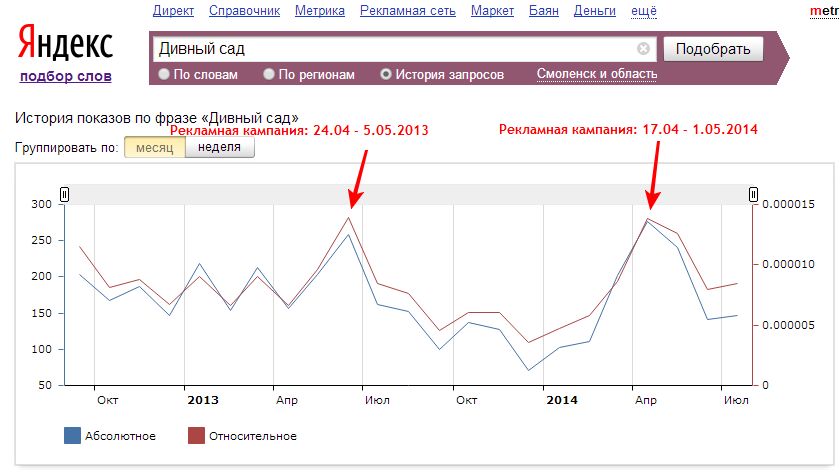Click the '0.000005' right axis value
The width and height of the screenshot is (840, 476).
(x=788, y=325)
